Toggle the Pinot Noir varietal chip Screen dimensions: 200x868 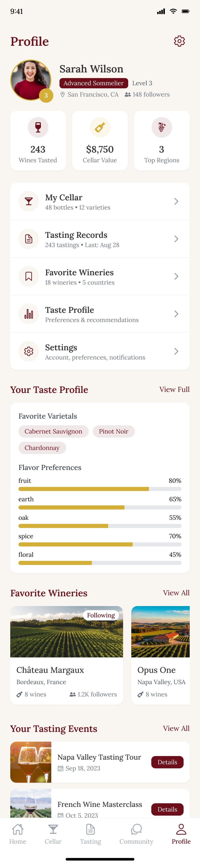tap(114, 431)
